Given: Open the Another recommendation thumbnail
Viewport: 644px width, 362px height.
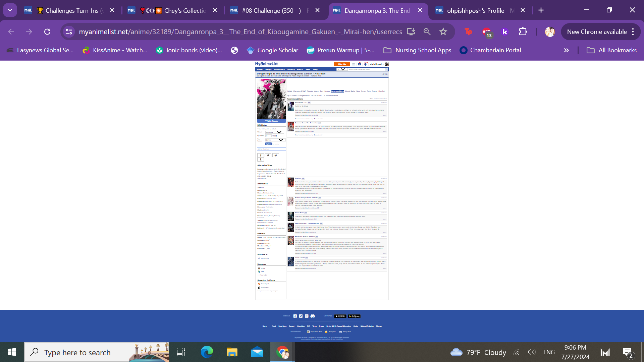Looking at the screenshot, I should [x=290, y=182].
